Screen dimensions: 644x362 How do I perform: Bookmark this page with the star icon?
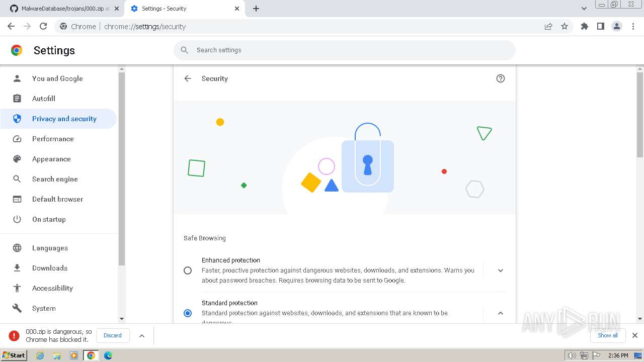click(x=565, y=26)
